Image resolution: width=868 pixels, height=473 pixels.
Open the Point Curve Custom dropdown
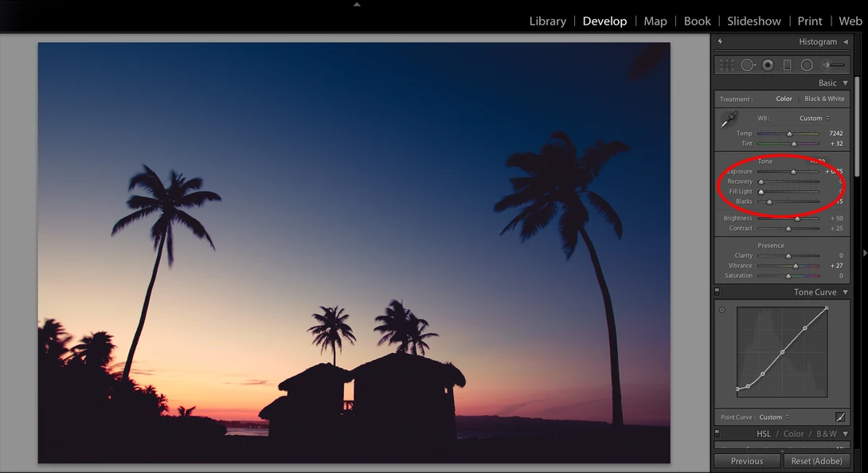tap(774, 417)
